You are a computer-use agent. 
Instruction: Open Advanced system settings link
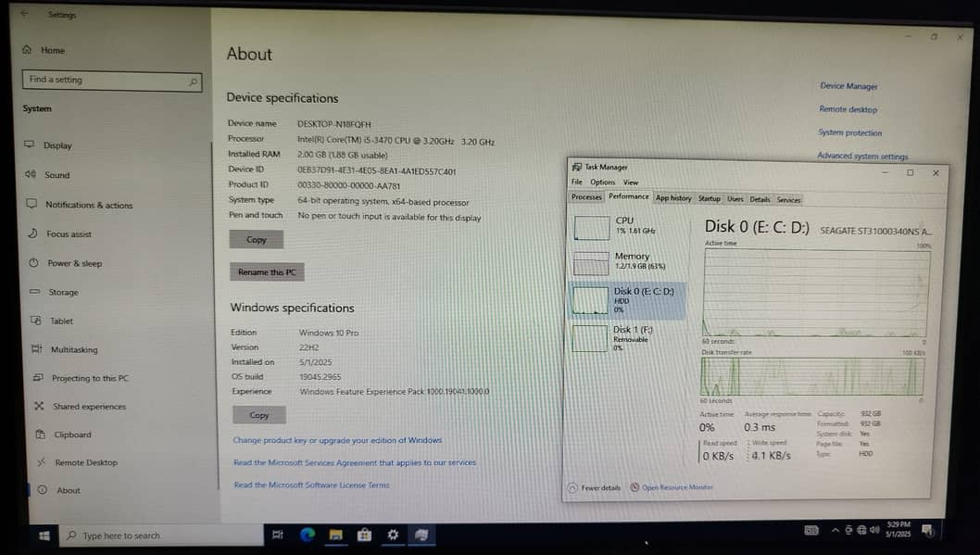[x=862, y=157]
